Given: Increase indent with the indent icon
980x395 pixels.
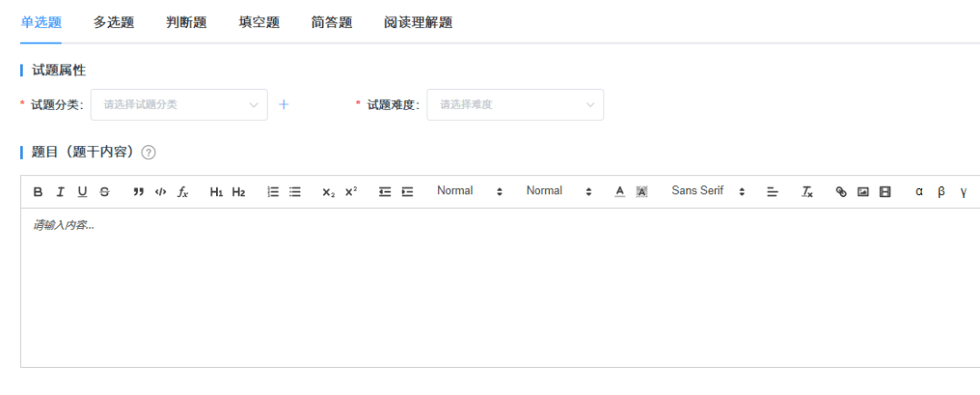Looking at the screenshot, I should 407,192.
